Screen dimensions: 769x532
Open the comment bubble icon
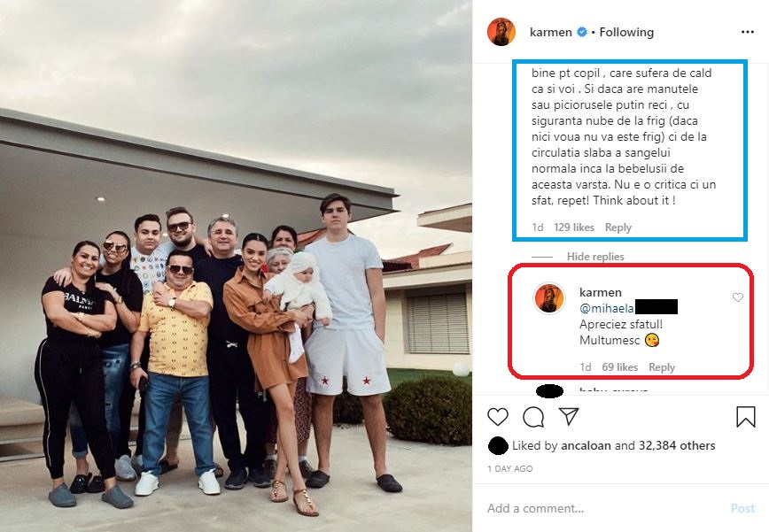(x=533, y=416)
